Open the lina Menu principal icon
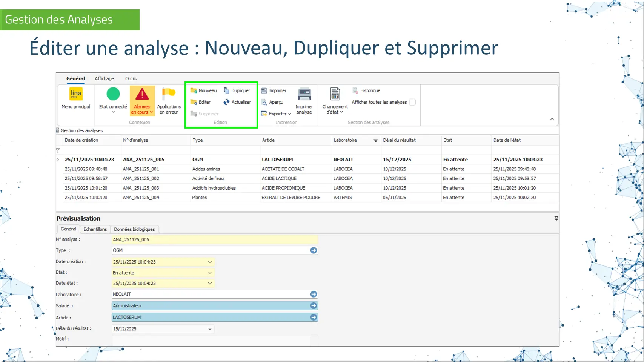This screenshot has height=362, width=644. click(76, 94)
